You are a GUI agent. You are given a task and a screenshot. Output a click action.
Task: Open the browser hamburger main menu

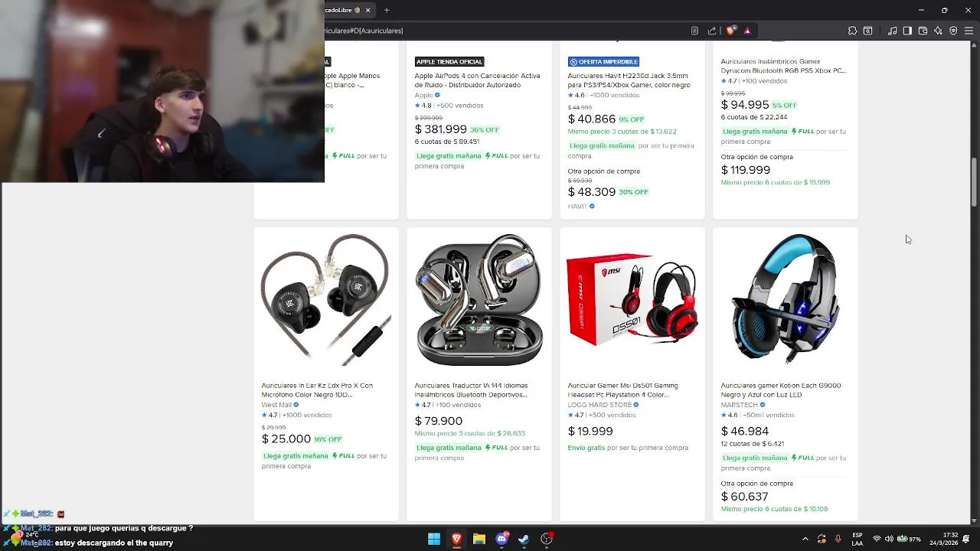pos(969,31)
